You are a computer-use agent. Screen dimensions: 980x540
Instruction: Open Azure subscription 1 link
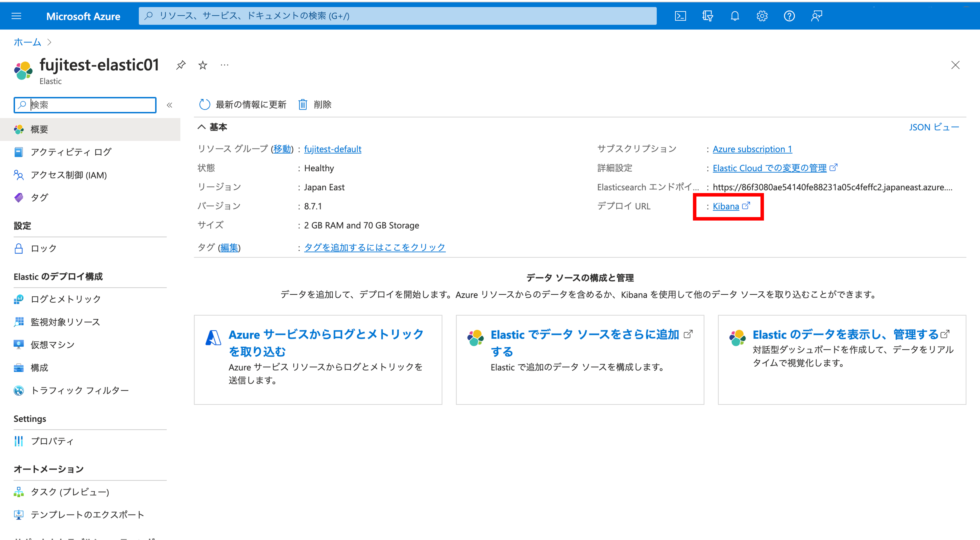[x=752, y=149]
